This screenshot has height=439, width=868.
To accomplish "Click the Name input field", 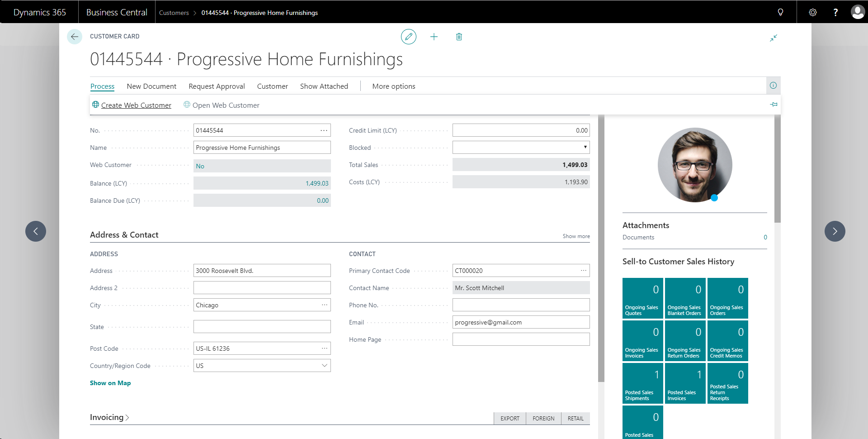I will (262, 148).
